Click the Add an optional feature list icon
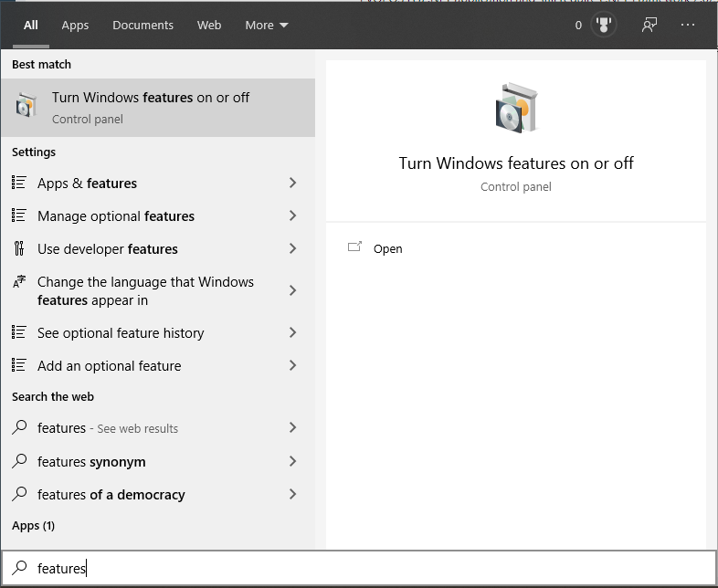The image size is (718, 588). pyautogui.click(x=19, y=365)
